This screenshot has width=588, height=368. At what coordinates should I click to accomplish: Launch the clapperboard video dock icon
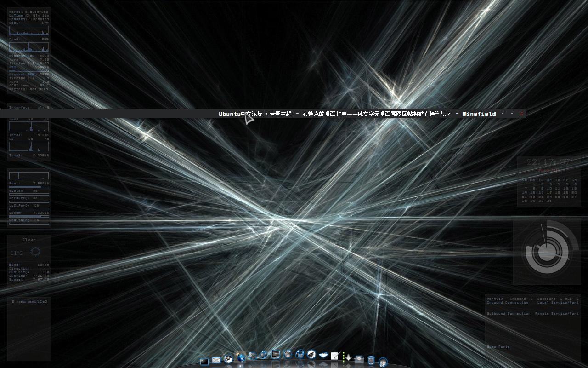tap(288, 354)
